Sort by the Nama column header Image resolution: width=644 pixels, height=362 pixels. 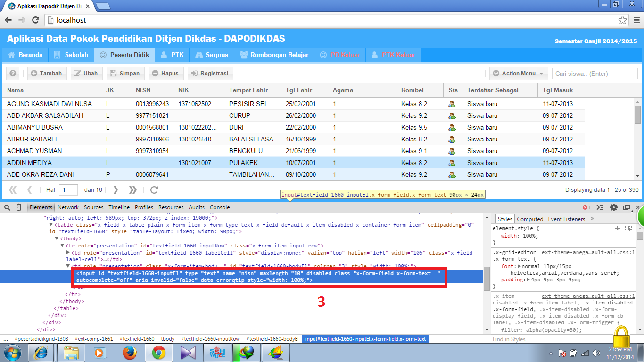[x=52, y=90]
